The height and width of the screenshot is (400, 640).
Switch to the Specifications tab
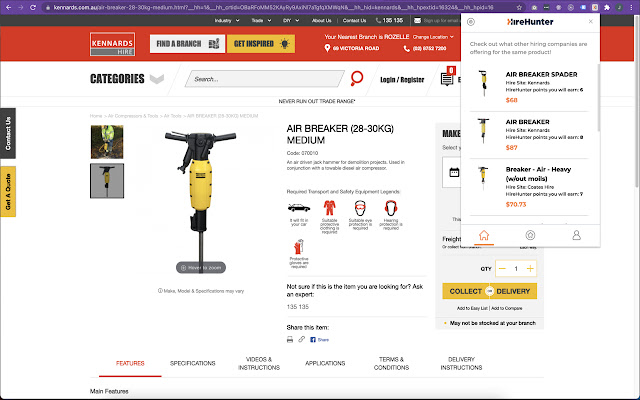tap(193, 363)
